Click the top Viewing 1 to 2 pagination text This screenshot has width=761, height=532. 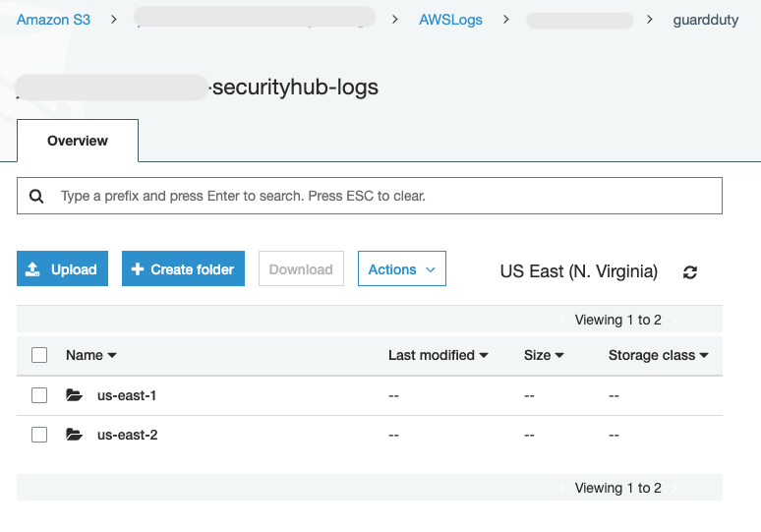point(617,320)
